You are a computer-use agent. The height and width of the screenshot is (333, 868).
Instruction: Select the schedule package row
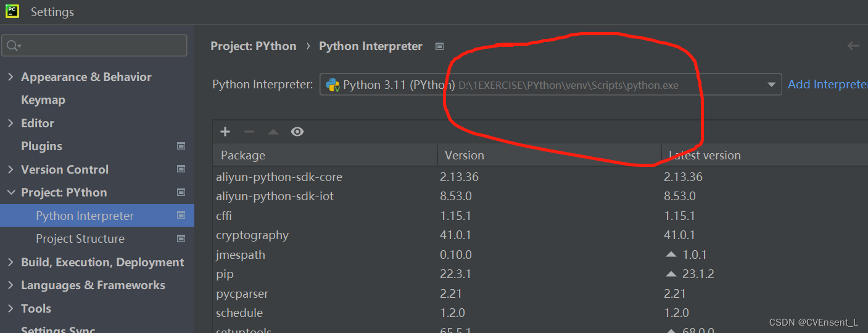pos(540,313)
